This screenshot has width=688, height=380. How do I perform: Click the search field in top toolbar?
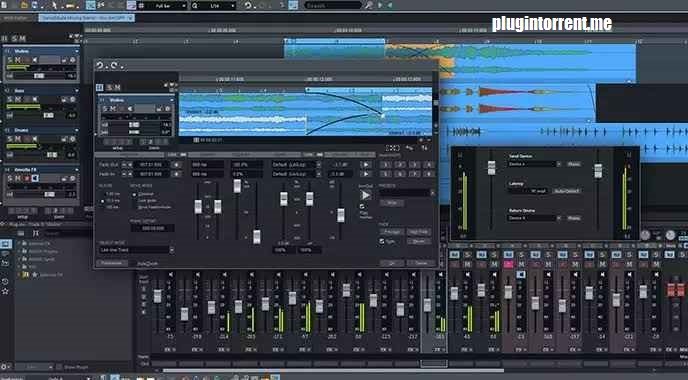[x=332, y=6]
